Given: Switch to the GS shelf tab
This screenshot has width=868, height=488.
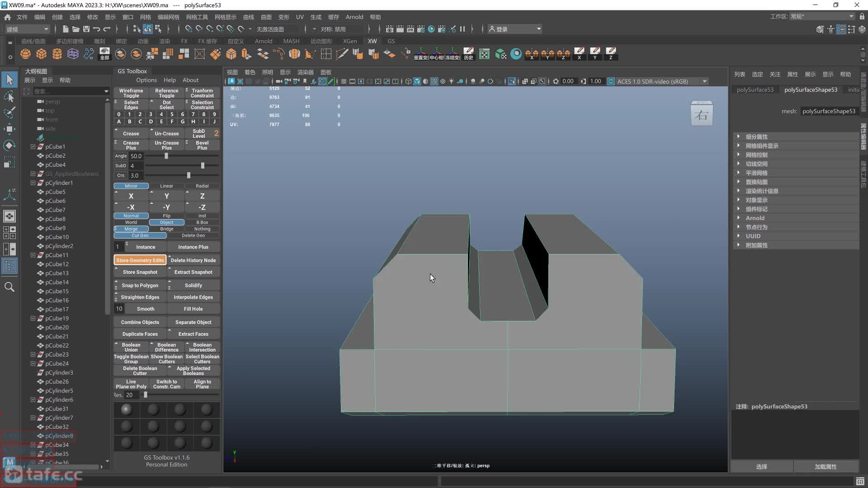Looking at the screenshot, I should coord(391,41).
